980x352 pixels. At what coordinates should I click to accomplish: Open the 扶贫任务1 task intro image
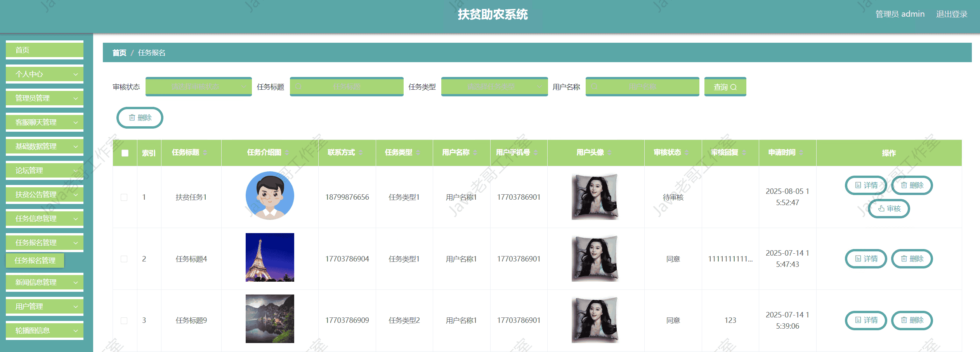pyautogui.click(x=270, y=195)
